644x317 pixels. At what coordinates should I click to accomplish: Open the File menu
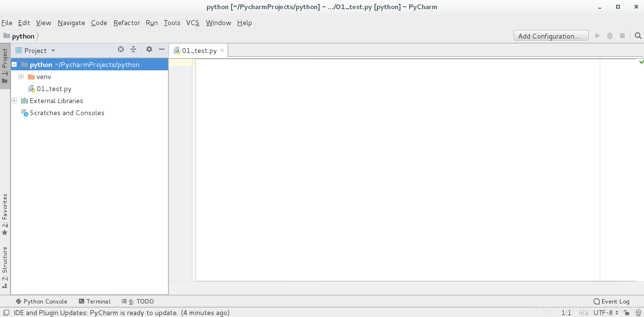point(7,23)
